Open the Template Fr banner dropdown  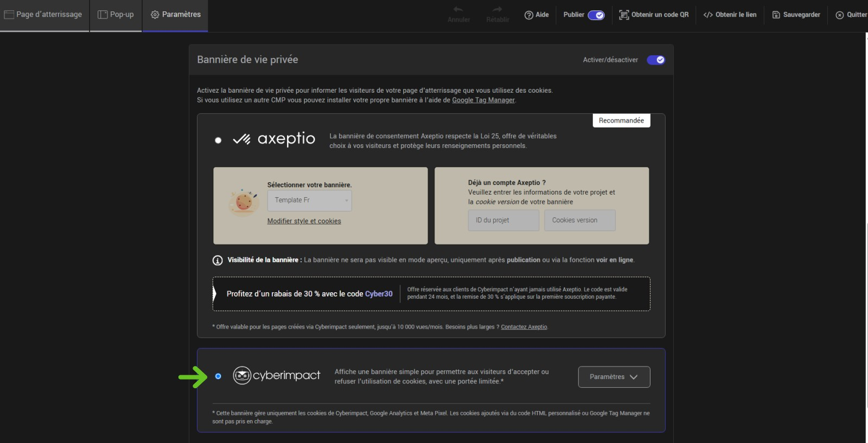coord(309,201)
